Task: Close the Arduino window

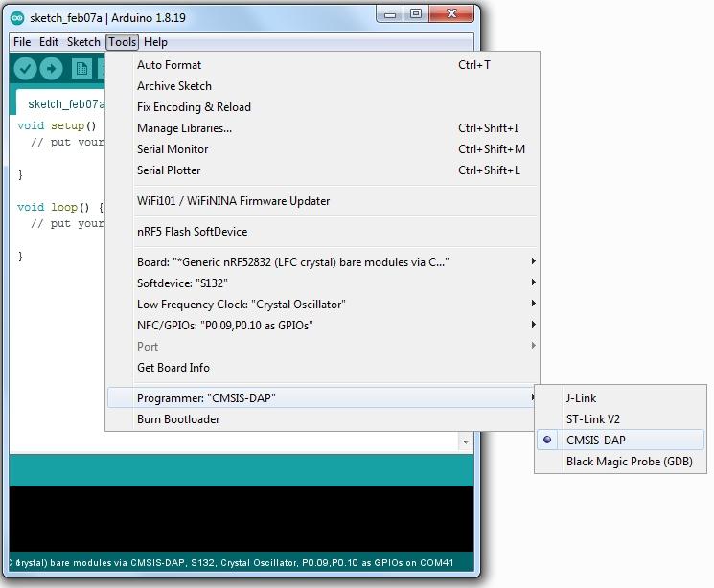Action: tap(451, 14)
